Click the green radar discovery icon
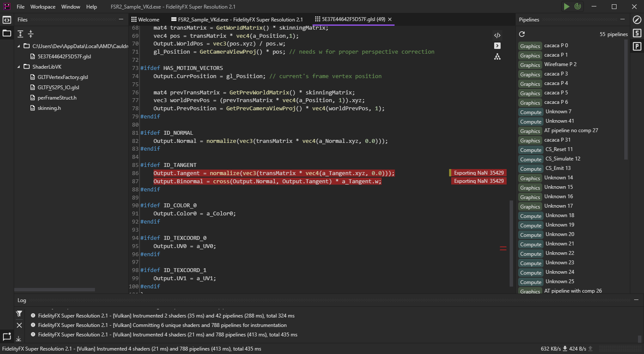 coord(578,6)
